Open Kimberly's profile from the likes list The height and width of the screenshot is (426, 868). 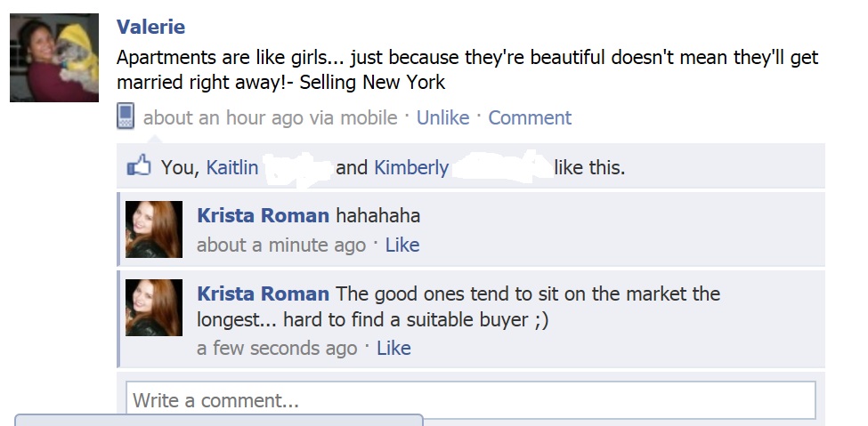pyautogui.click(x=411, y=167)
